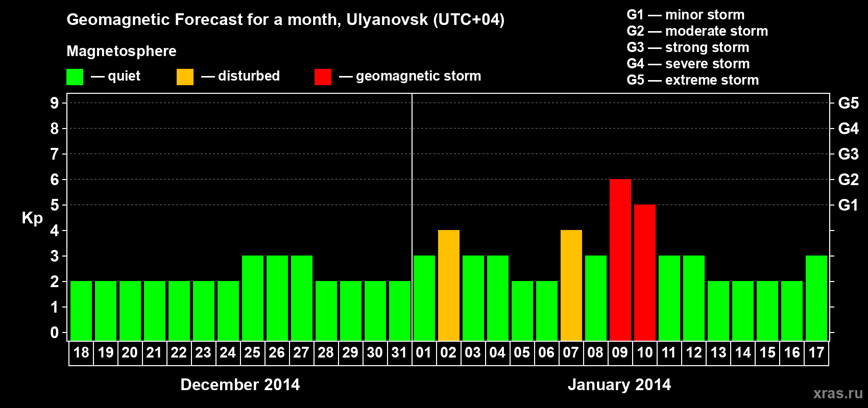Select the orange bar for January 07
The width and height of the screenshot is (868, 408).
(x=571, y=285)
